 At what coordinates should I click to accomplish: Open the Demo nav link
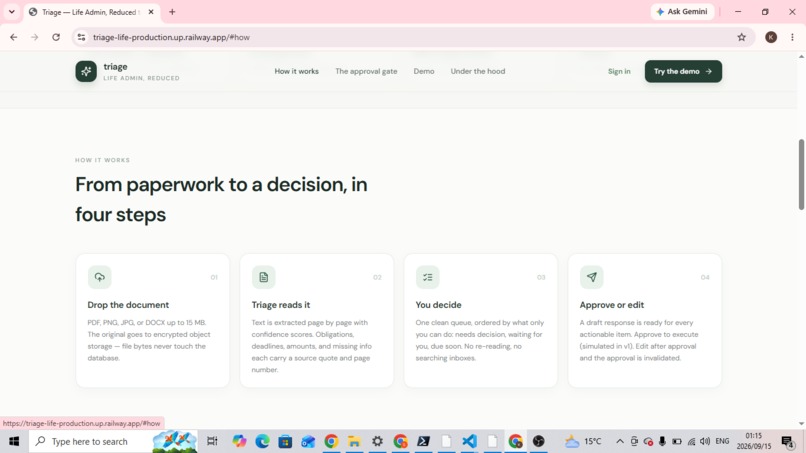click(424, 71)
